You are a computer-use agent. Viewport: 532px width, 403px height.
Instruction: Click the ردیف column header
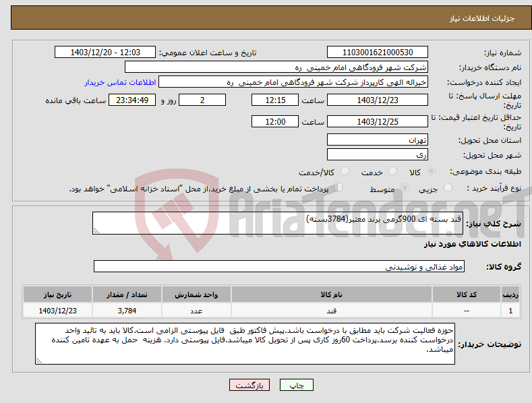point(510,294)
